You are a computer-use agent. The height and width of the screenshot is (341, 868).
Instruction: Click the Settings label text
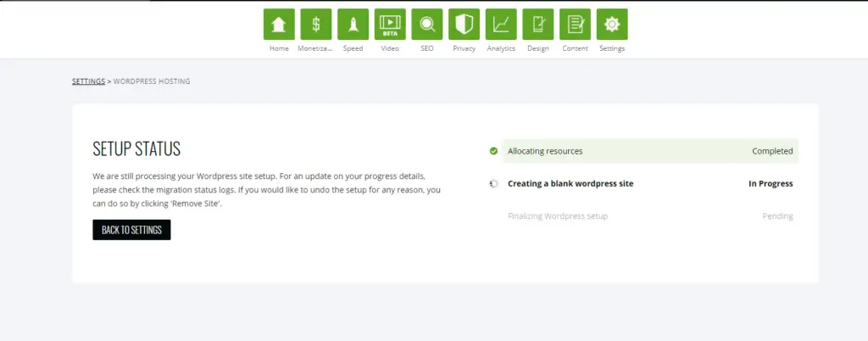point(612,48)
